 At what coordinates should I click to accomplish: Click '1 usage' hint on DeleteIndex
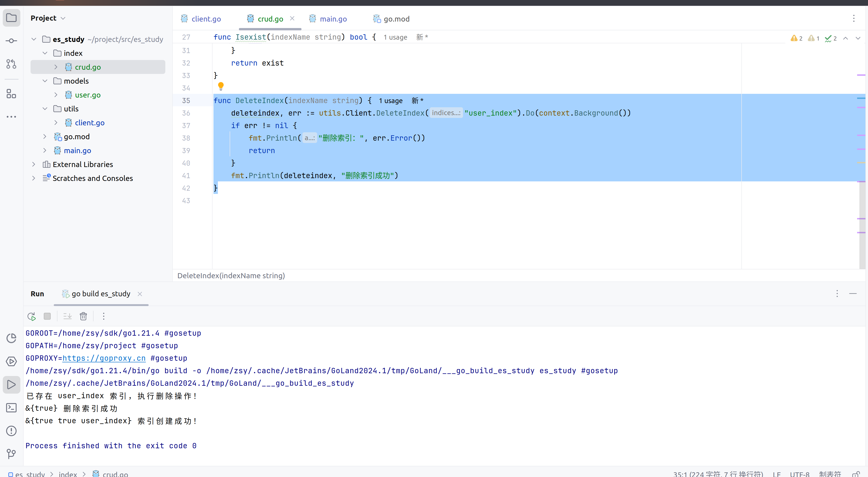pos(391,101)
